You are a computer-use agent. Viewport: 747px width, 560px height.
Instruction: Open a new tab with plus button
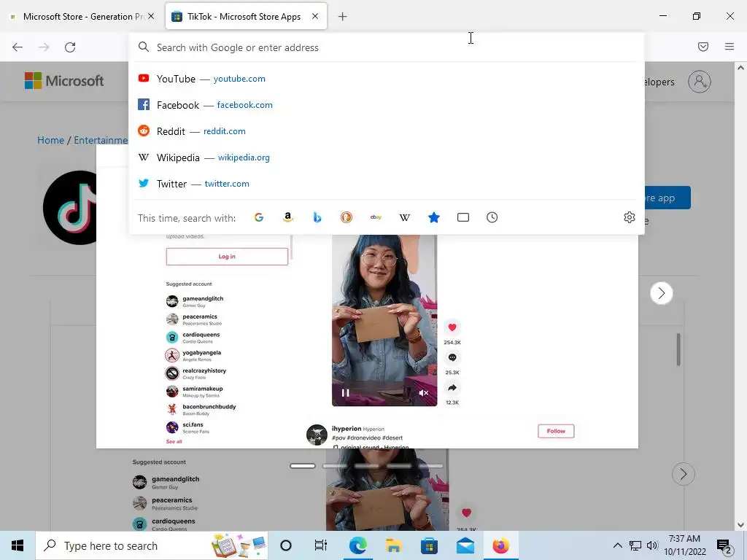point(343,17)
